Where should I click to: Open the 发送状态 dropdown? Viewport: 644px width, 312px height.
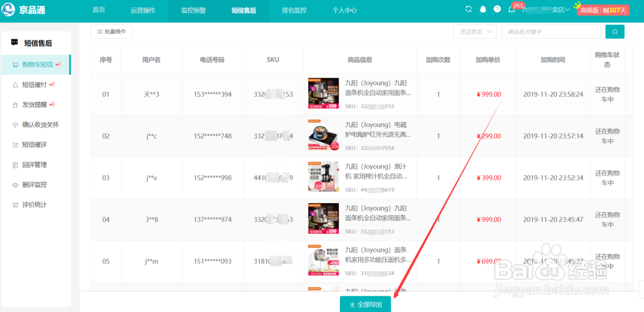point(475,32)
